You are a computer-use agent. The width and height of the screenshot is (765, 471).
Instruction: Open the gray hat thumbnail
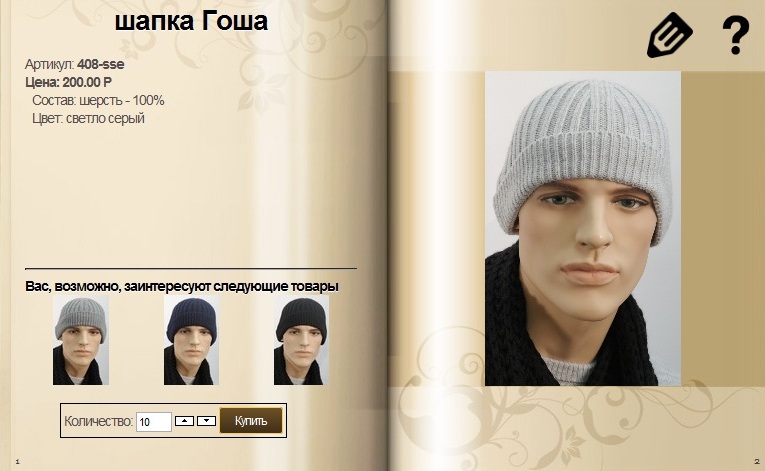[81, 340]
